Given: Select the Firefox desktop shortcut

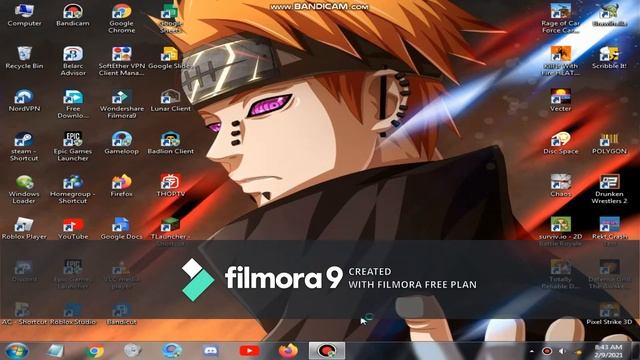Looking at the screenshot, I should coord(122,186).
